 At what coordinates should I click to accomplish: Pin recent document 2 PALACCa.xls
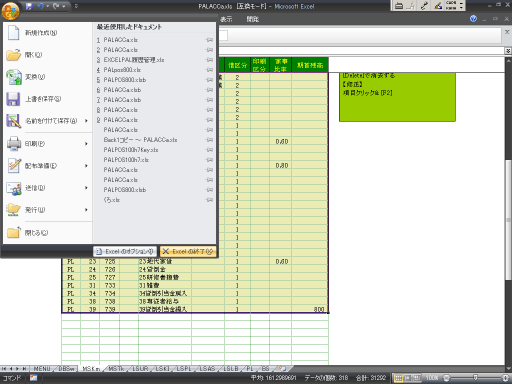(209, 50)
